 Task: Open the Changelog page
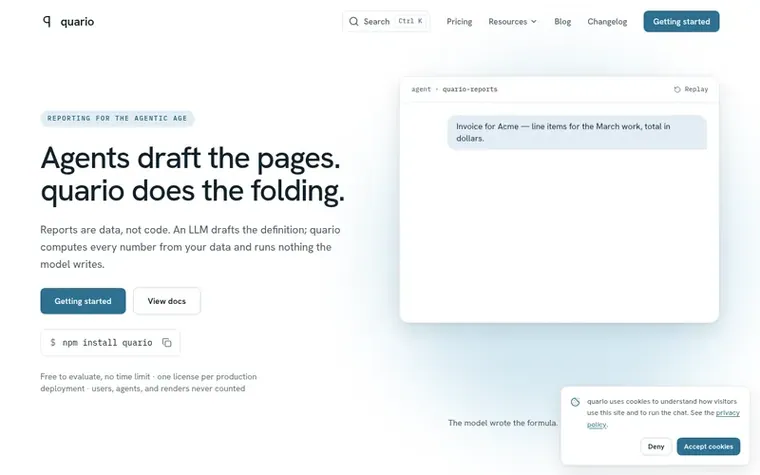pos(607,21)
